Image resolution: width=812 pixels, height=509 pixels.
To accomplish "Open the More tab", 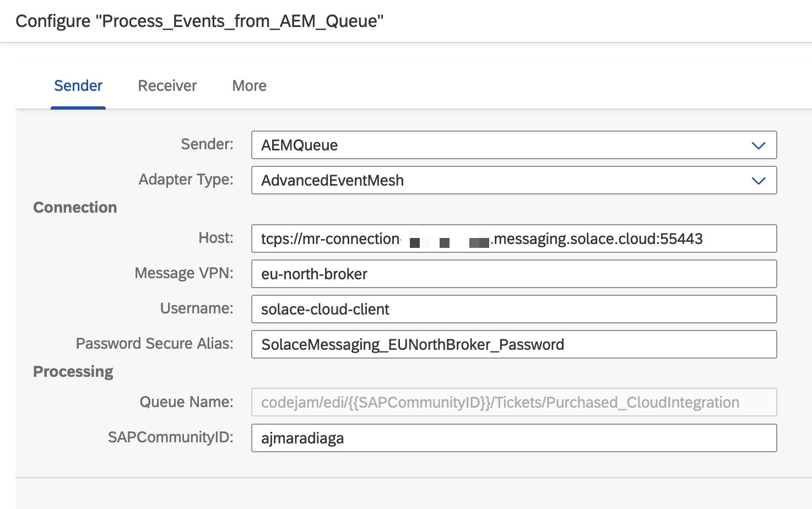I will (249, 85).
